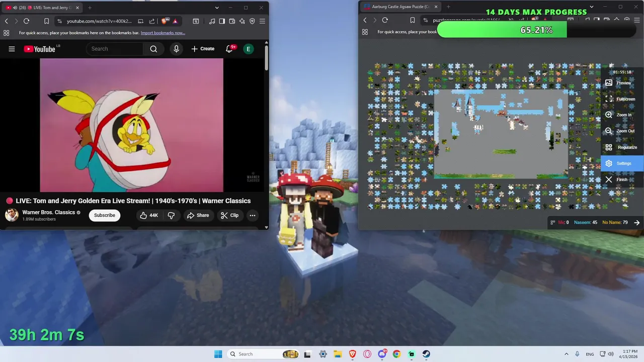Screen dimensions: 644x362
Task: Open Leo AI sparkle icon in YouTube window
Action: (x=242, y=21)
